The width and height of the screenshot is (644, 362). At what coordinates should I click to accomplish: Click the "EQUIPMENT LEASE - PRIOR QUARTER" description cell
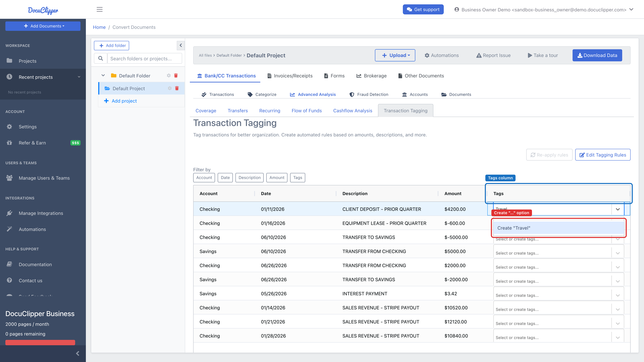tap(384, 223)
